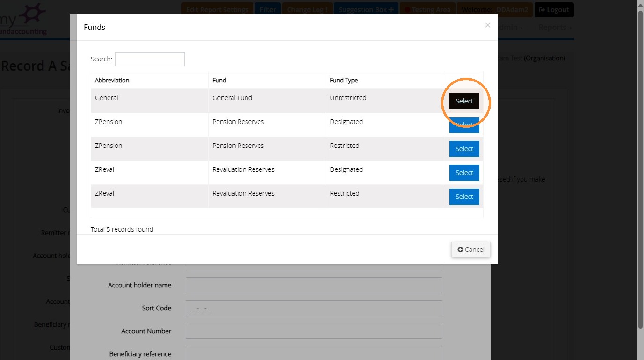Click the Beneficiary reference field
The height and width of the screenshot is (360, 644).
(x=314, y=353)
